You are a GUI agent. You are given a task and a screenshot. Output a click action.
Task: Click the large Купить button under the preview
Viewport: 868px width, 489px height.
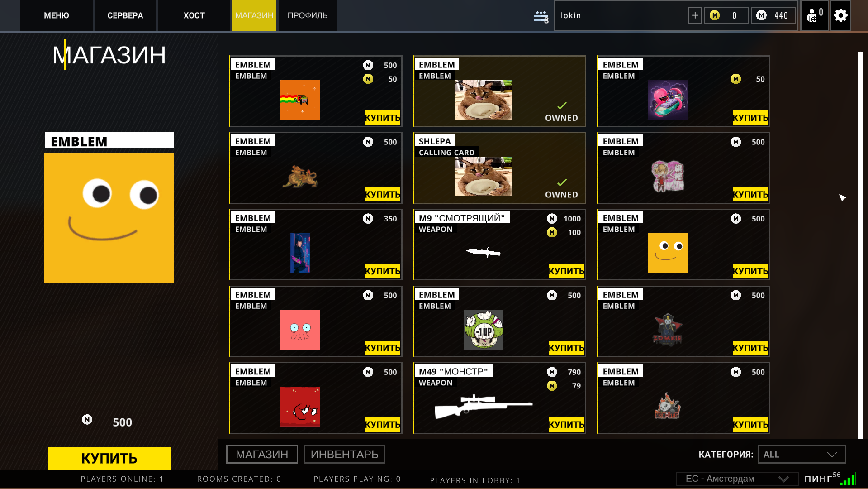tap(109, 458)
